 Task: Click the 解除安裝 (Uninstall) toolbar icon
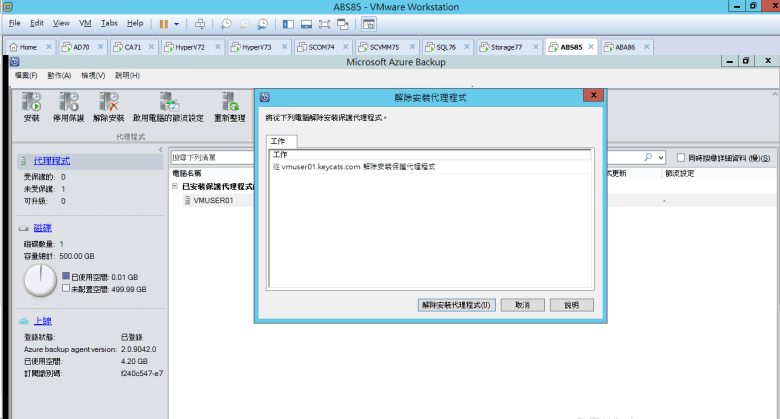(108, 101)
